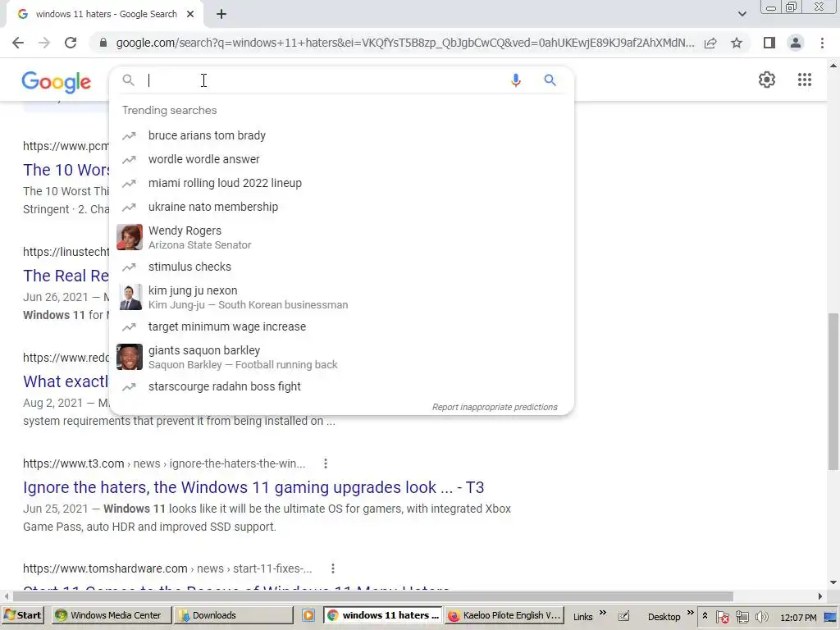Switch to Windows Media Center taskbar item
This screenshot has width=840, height=630.
tap(112, 615)
